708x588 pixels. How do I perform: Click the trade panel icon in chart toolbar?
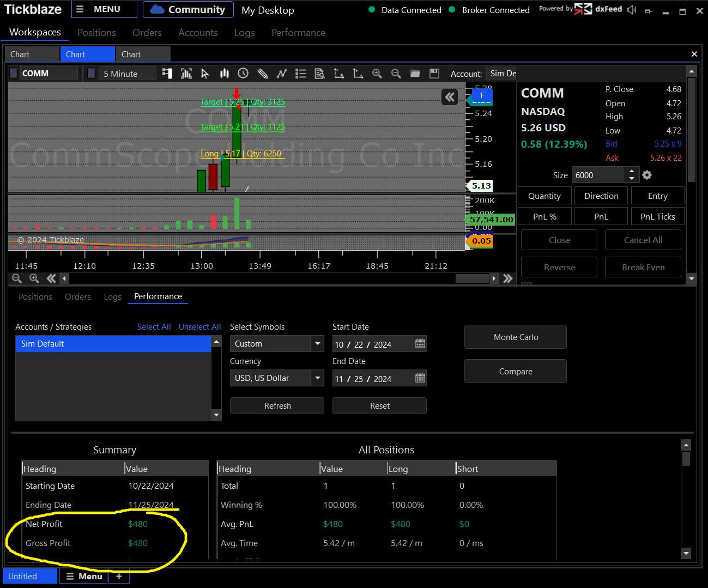[x=167, y=74]
